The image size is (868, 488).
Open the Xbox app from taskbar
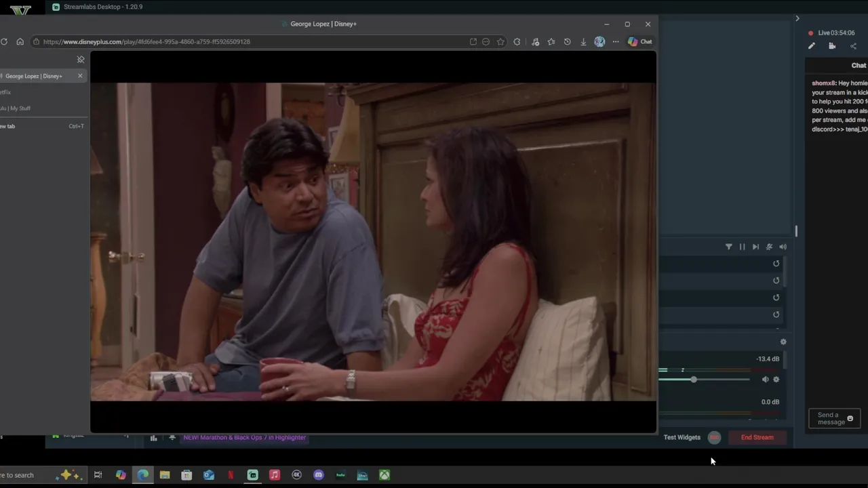[384, 475]
